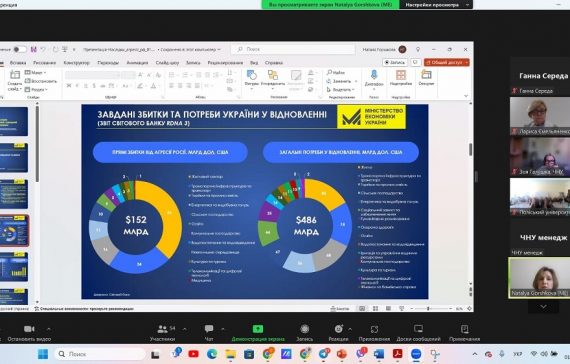Expand participant video list with the down chevron
The width and height of the screenshot is (570, 364).
tap(543, 307)
